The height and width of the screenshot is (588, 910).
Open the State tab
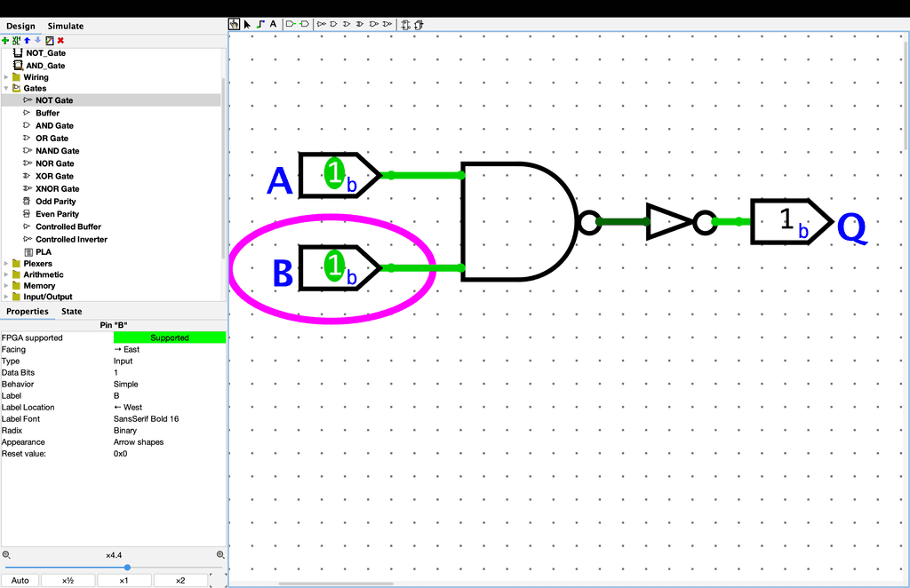pos(71,312)
